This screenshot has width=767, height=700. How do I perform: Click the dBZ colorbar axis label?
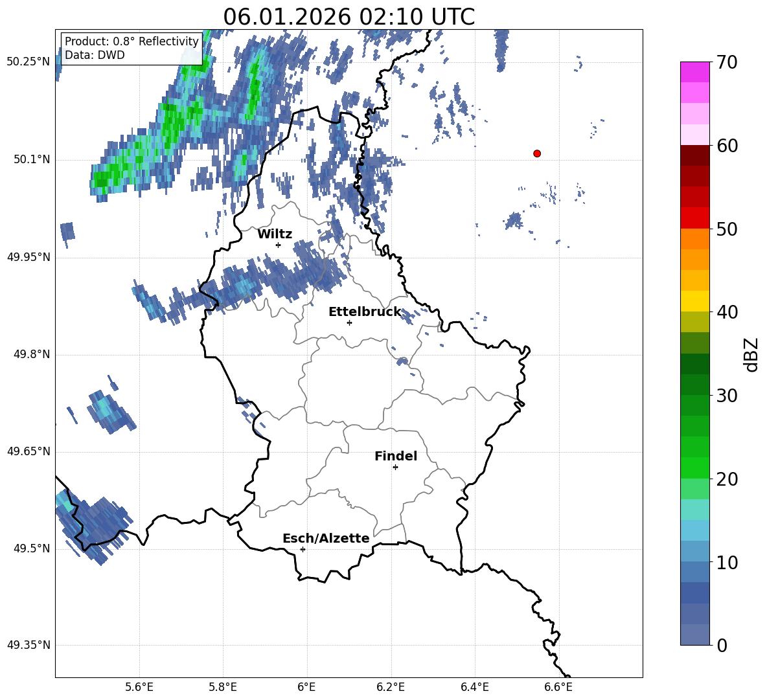click(751, 354)
